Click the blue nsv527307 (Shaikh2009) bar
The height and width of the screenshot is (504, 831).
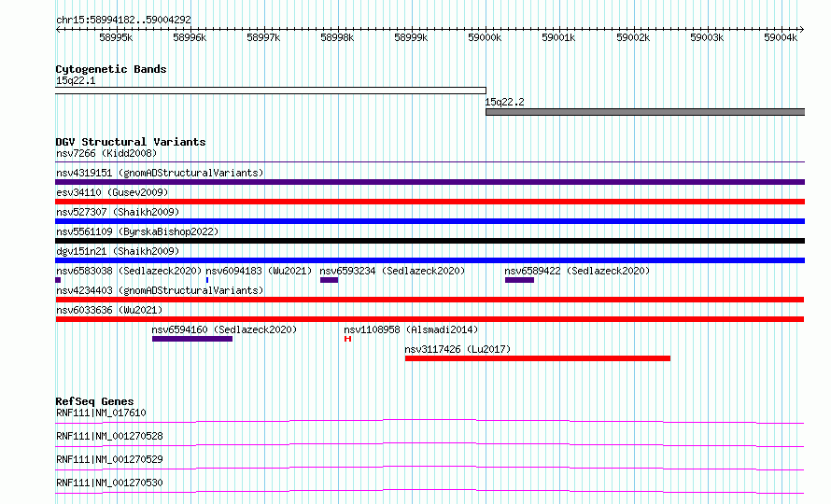pos(430,221)
